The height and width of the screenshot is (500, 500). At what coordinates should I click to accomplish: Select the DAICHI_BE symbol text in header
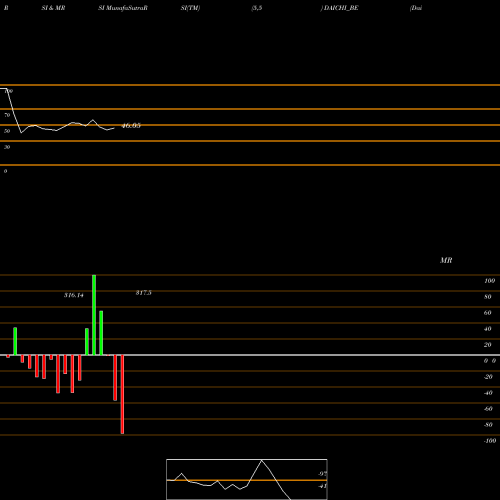point(341,8)
